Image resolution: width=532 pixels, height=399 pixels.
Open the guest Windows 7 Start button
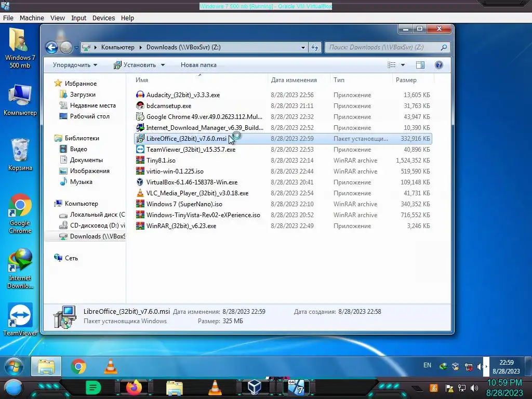coord(14,367)
